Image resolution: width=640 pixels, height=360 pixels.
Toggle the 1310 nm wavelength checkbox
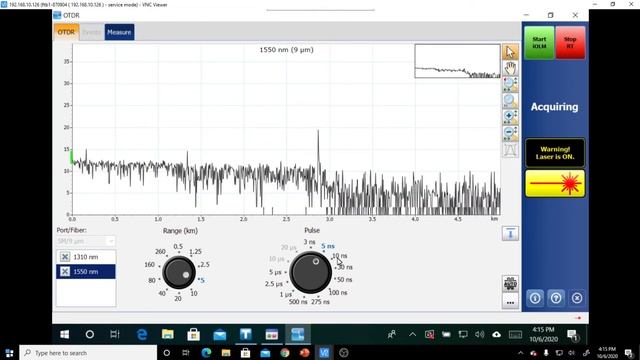65,257
